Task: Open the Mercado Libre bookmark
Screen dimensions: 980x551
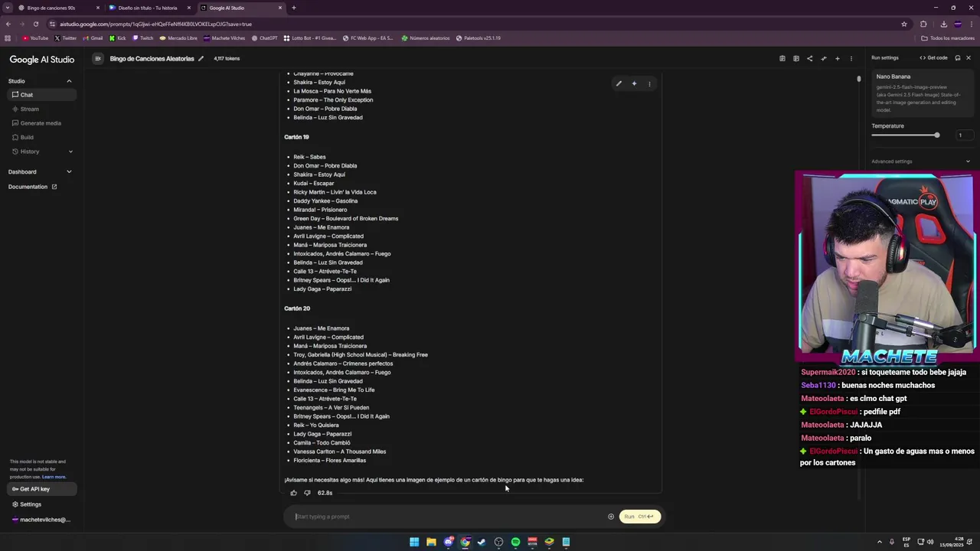Action: pos(178,38)
